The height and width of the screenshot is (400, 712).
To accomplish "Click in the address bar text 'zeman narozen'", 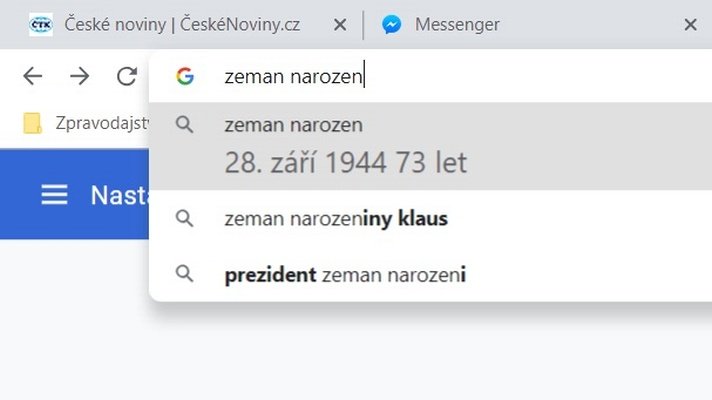I will 293,76.
